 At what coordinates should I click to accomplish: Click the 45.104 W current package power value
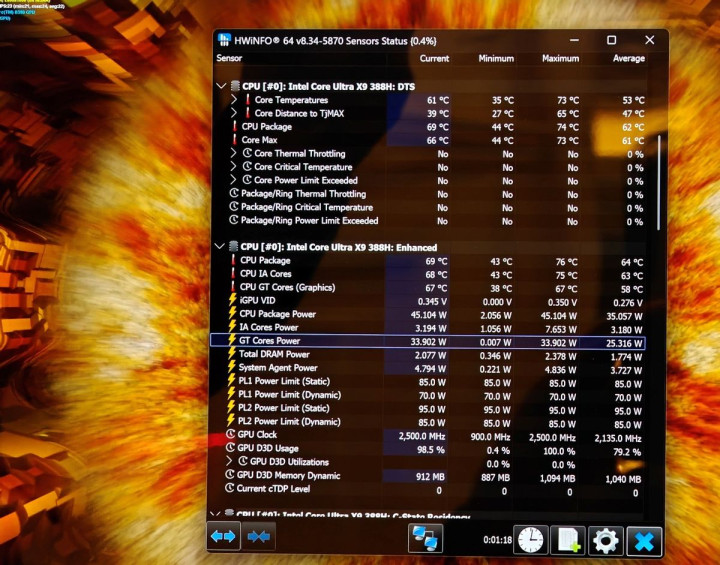(x=428, y=315)
